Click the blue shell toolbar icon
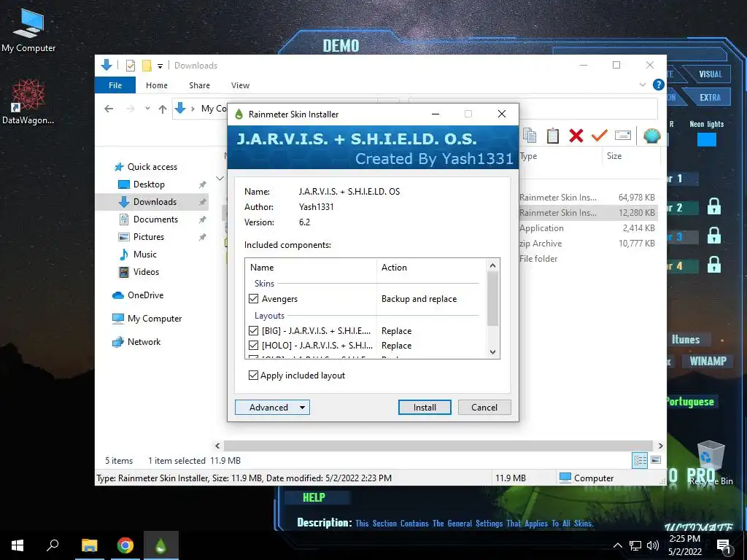The image size is (747, 560). point(651,136)
